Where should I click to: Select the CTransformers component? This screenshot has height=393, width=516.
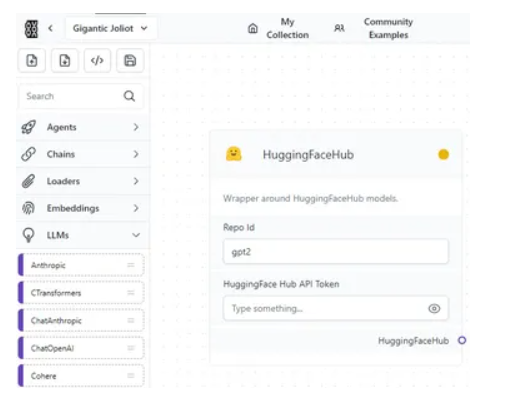(x=81, y=293)
